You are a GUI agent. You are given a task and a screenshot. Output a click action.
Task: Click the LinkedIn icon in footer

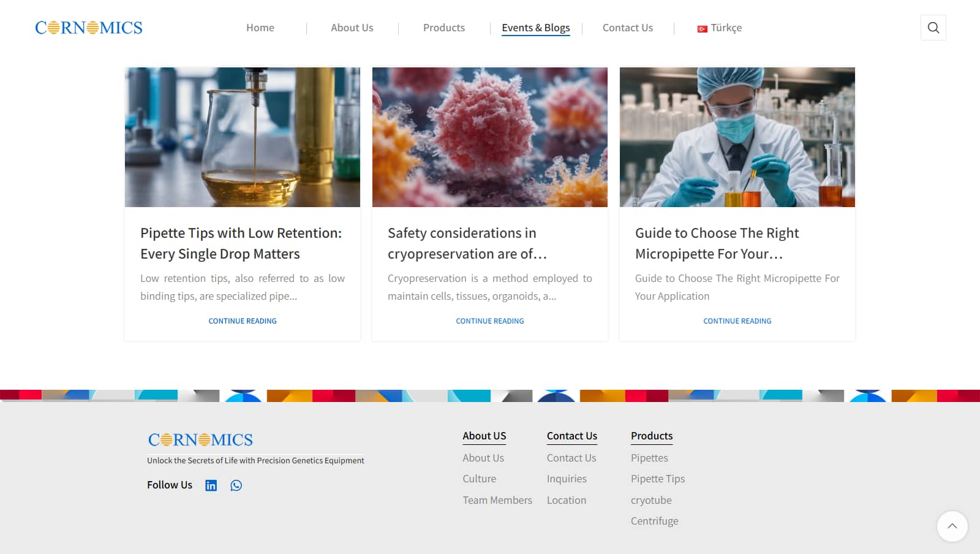tap(211, 485)
